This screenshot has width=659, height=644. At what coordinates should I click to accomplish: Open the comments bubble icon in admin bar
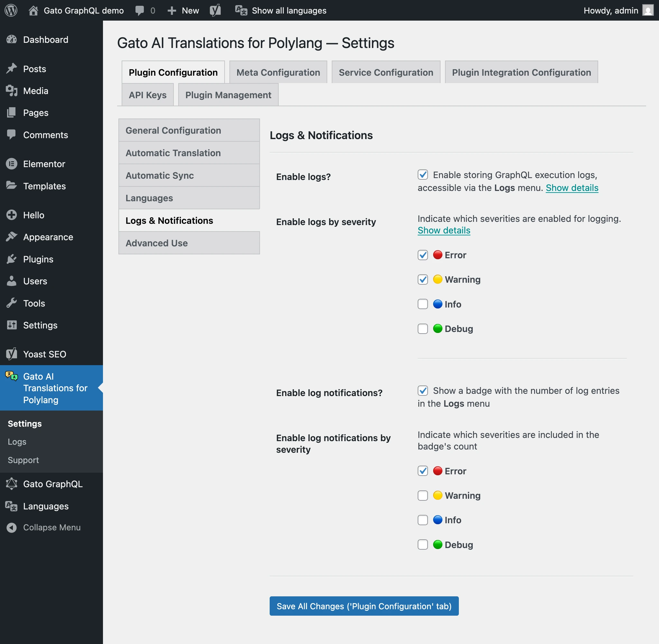[139, 11]
